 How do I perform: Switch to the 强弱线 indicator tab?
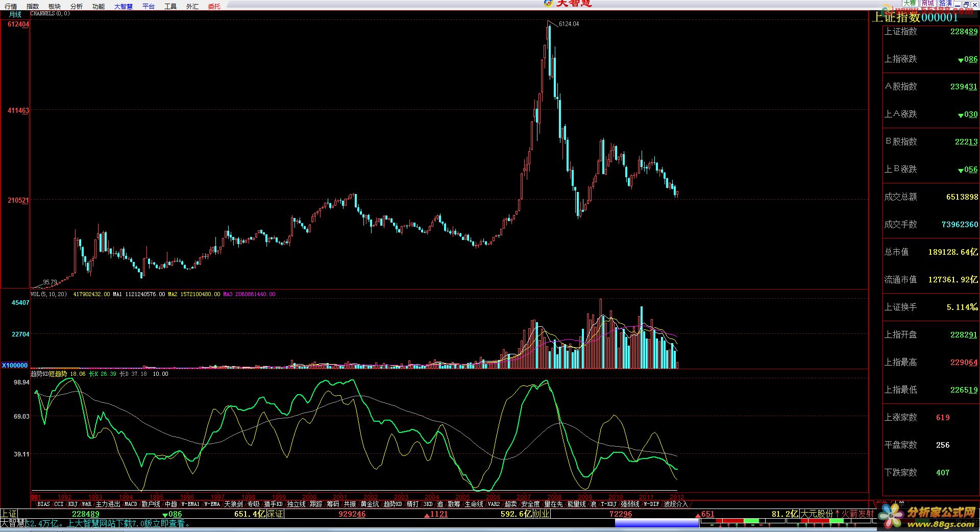630,504
